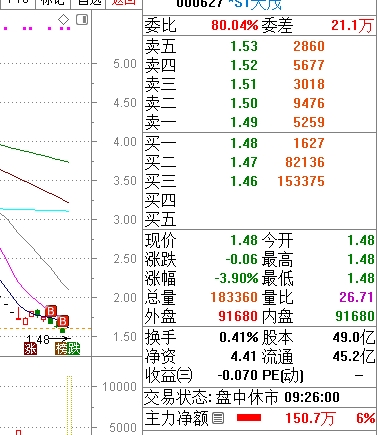Viewport: 377px width, 435px height.
Task: Click the upper red B signal marker
Action: (x=51, y=311)
